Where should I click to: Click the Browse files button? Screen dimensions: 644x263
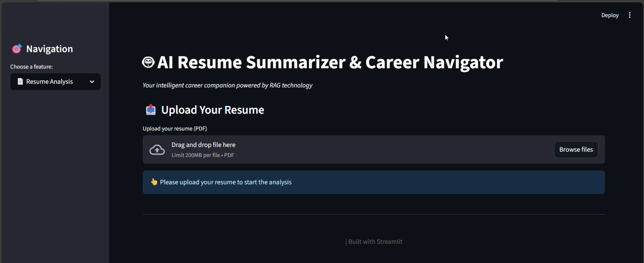(576, 150)
